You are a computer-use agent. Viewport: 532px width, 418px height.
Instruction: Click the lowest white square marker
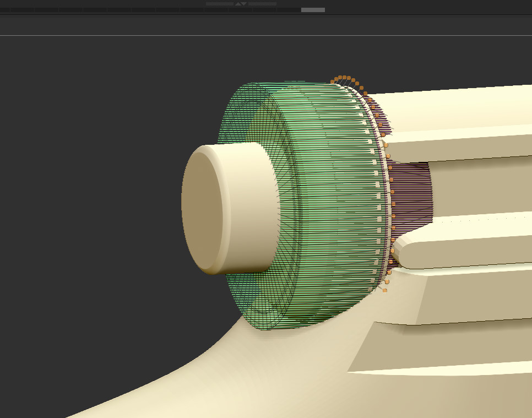coord(370,289)
